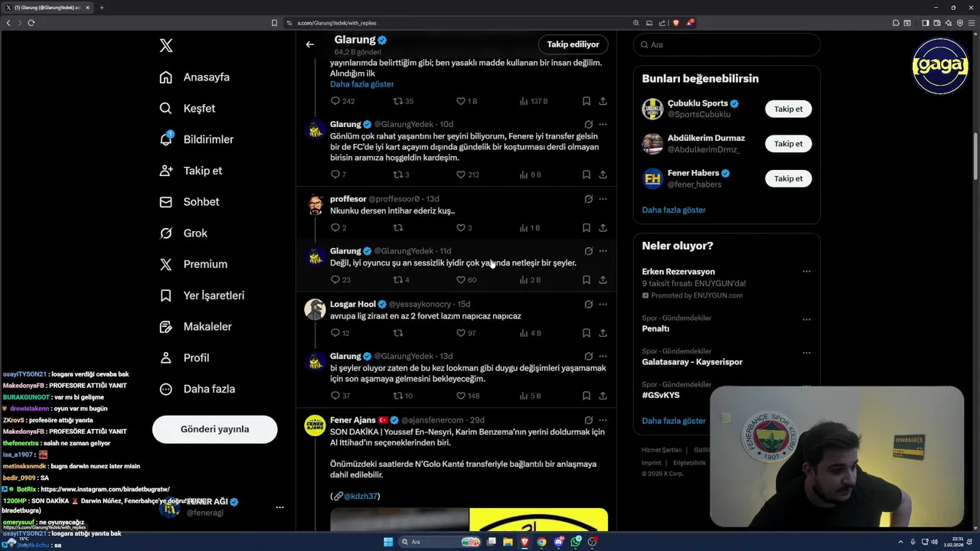Open Profil page

pyautogui.click(x=184, y=357)
